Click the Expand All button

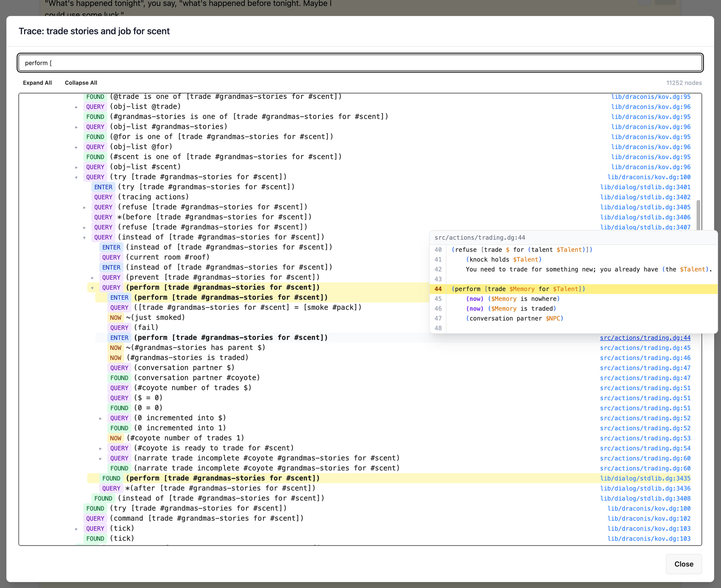tap(37, 83)
